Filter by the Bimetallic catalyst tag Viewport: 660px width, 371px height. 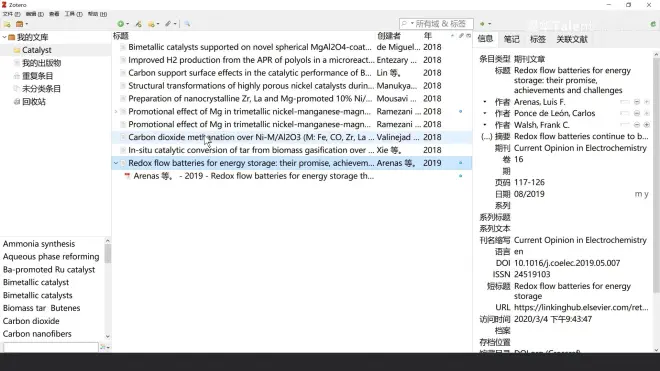[x=36, y=283]
